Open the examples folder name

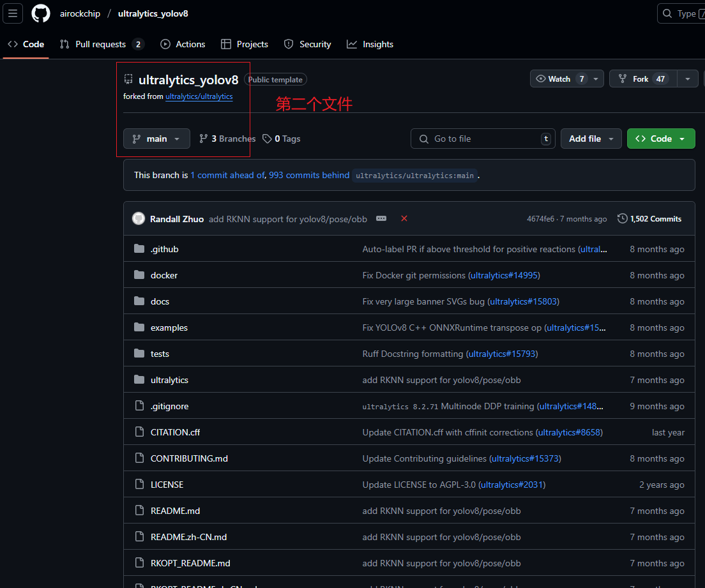[169, 328]
